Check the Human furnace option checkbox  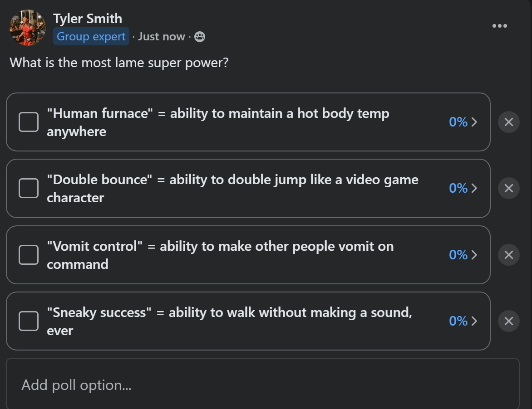click(29, 122)
